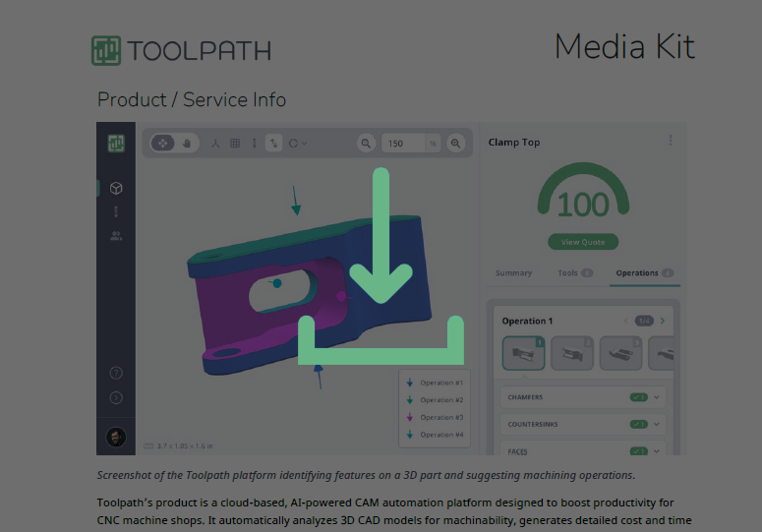Click Operation #2 in the viewer legend
The height and width of the screenshot is (532, 762).
point(435,400)
